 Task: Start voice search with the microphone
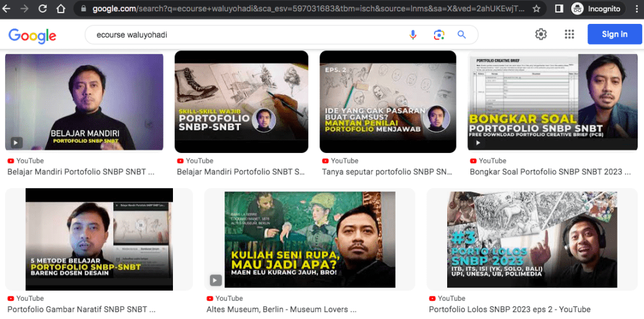click(x=413, y=35)
